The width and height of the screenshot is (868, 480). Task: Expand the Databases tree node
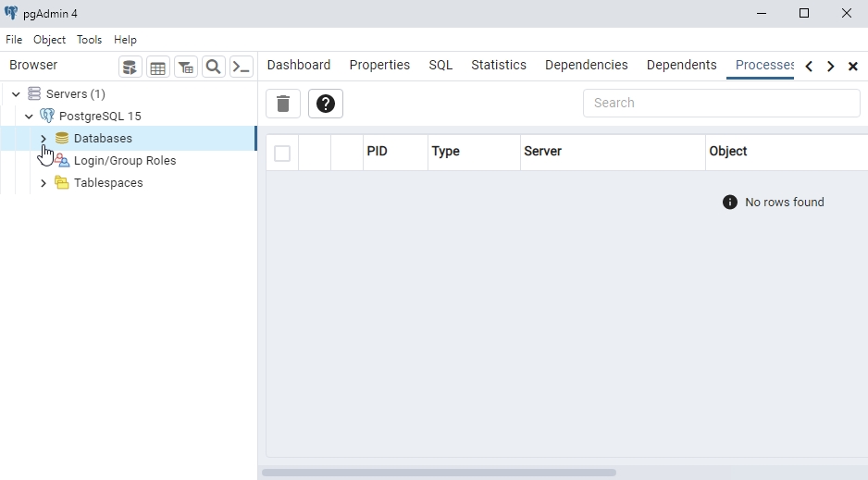(43, 139)
